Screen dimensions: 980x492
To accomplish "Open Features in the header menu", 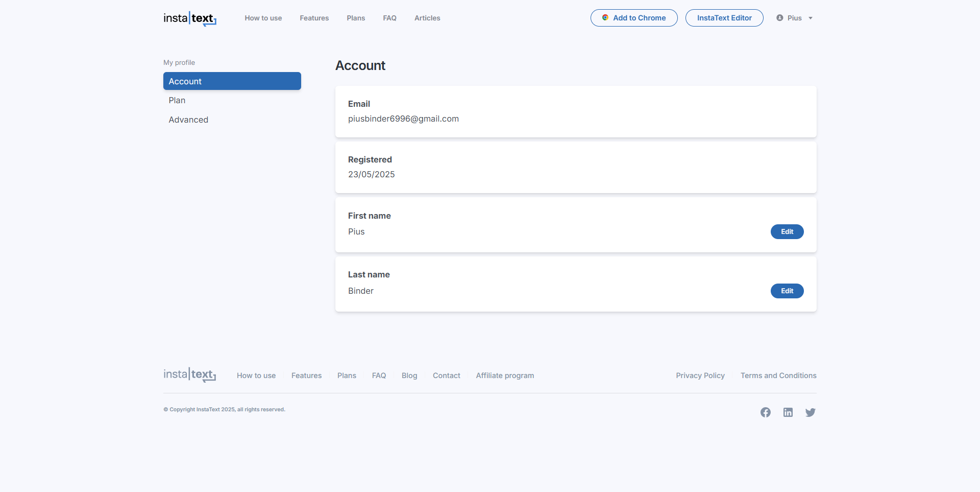I will click(314, 18).
